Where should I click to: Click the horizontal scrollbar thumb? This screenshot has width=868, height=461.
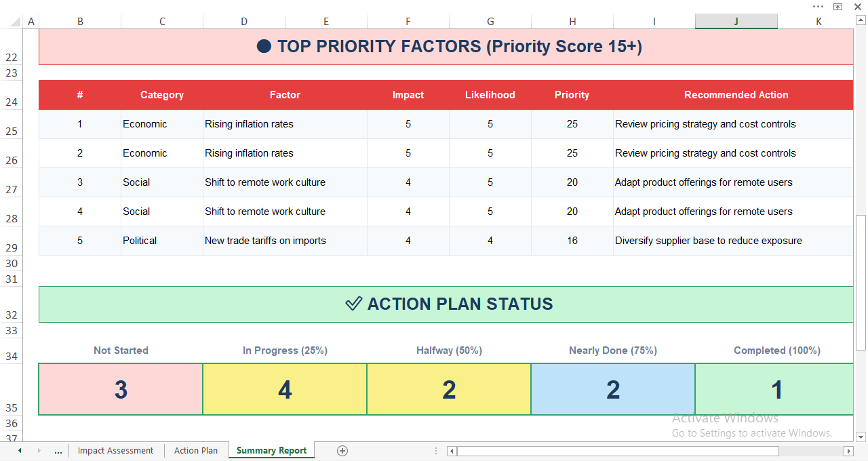point(618,451)
